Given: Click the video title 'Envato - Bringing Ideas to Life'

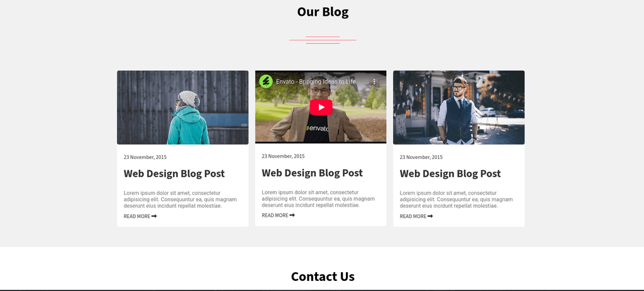Looking at the screenshot, I should click(316, 82).
